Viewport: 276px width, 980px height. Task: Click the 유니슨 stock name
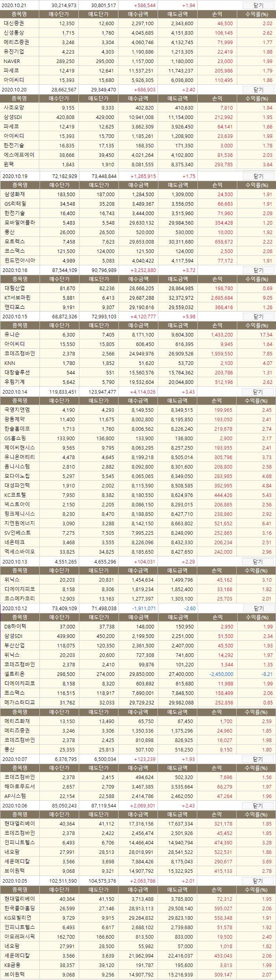tap(12, 335)
